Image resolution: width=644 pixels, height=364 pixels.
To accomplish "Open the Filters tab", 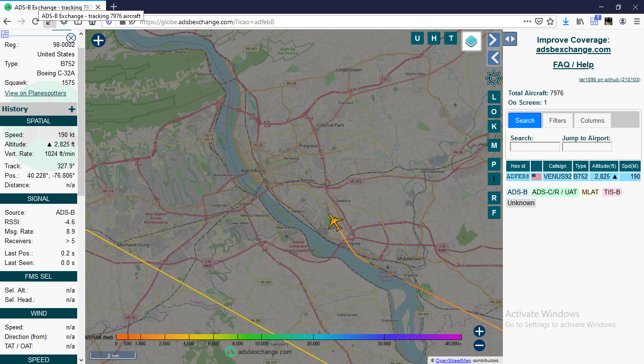I will tap(558, 120).
